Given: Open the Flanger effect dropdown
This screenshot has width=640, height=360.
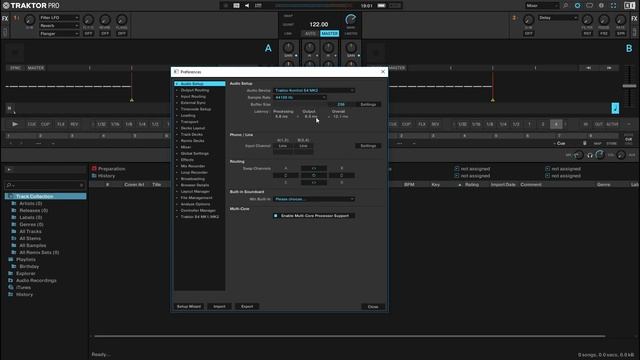Looking at the screenshot, I should pos(59,33).
